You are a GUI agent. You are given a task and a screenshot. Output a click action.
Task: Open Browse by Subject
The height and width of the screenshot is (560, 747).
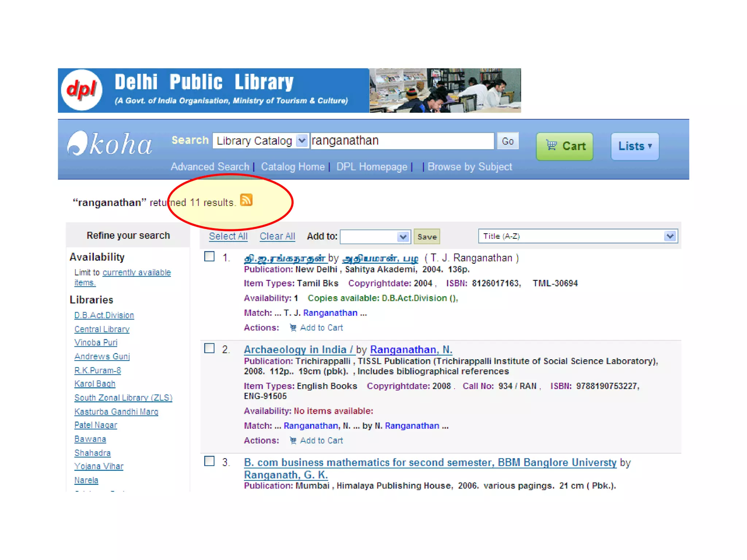coord(469,167)
